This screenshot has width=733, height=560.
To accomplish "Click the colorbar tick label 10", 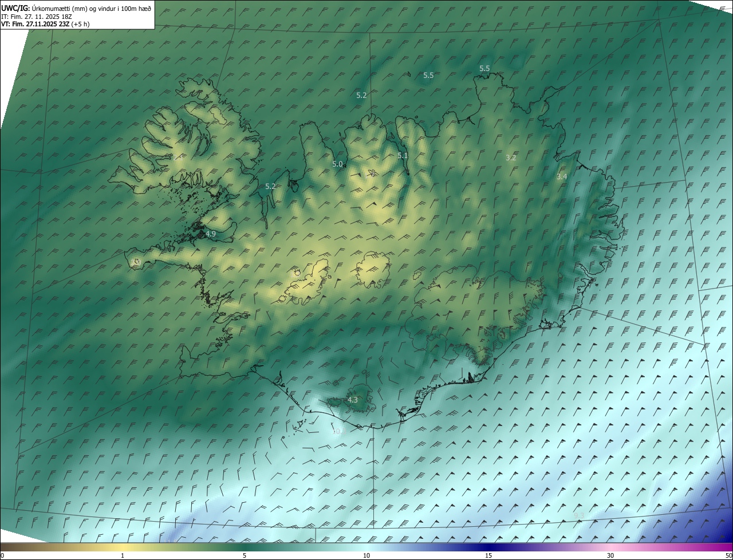I will [366, 555].
